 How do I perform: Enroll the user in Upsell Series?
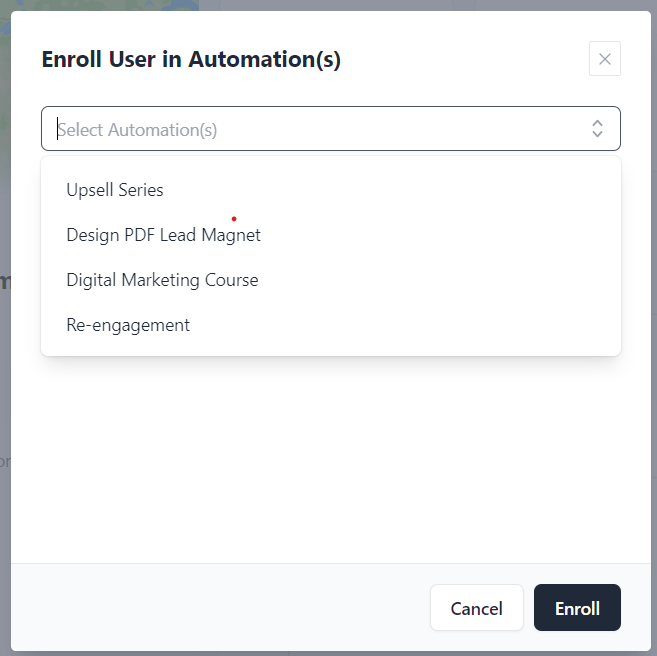click(115, 190)
